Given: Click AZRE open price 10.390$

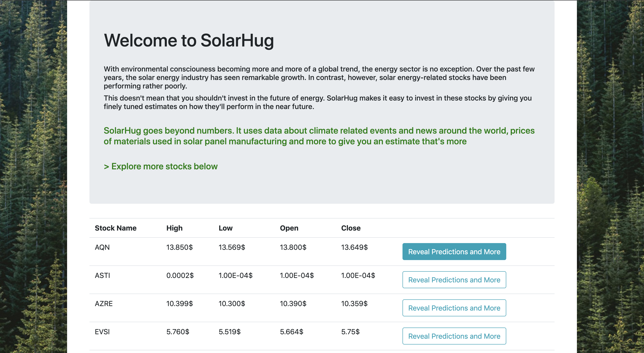Looking at the screenshot, I should [293, 304].
